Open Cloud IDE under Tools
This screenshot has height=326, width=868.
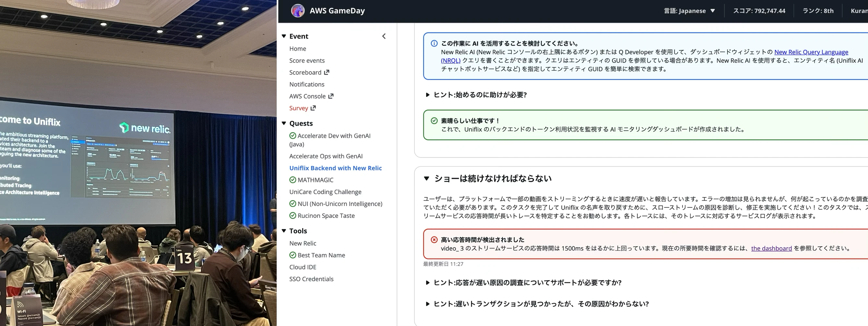[x=303, y=267]
